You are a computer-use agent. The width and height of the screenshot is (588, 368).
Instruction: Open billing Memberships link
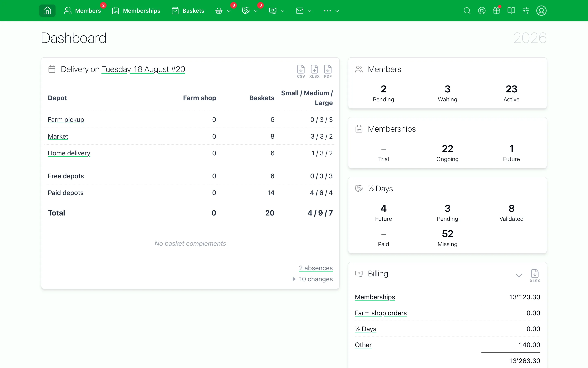point(375,297)
